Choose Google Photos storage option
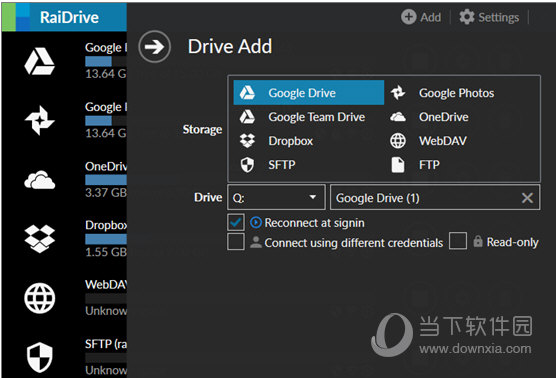This screenshot has height=378, width=556. (x=460, y=93)
